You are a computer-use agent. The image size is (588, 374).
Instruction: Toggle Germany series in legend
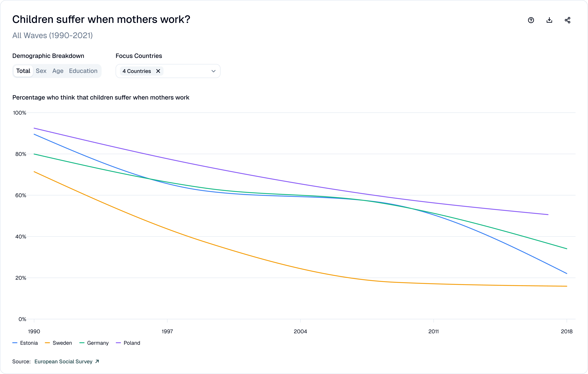click(x=94, y=343)
